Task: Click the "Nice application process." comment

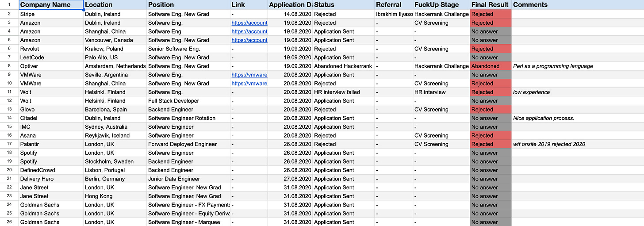Action: pyautogui.click(x=544, y=118)
